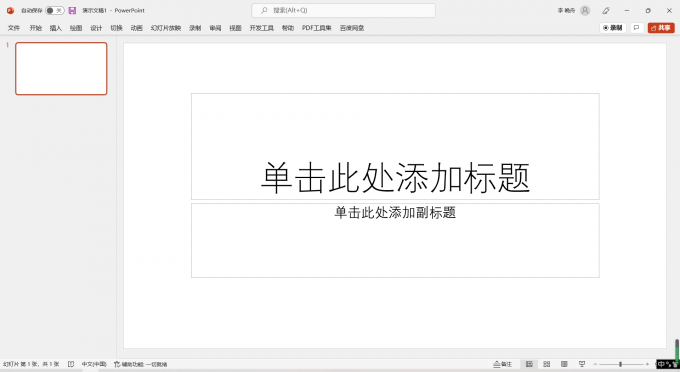Viewport: 680px width, 372px height.
Task: Click the search box 搜索(Alt+Q)
Action: tap(343, 10)
